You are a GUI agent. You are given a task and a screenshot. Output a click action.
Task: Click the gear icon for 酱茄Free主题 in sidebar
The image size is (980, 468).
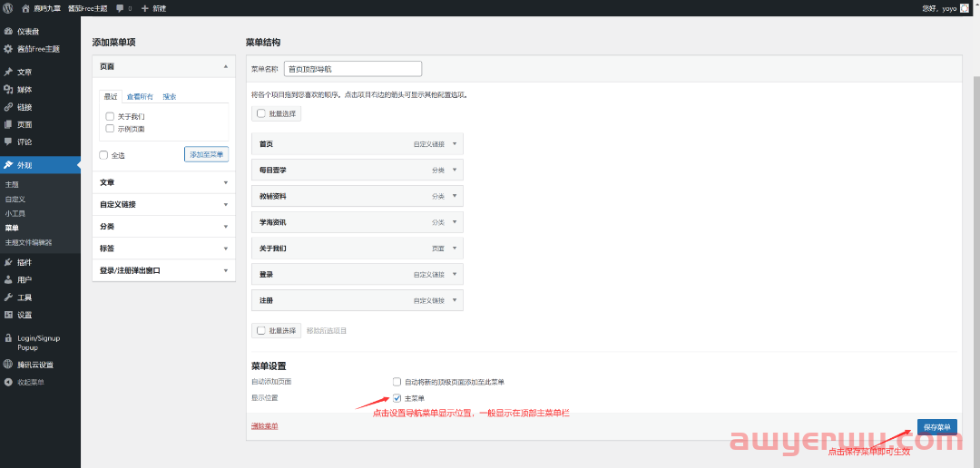[8, 49]
